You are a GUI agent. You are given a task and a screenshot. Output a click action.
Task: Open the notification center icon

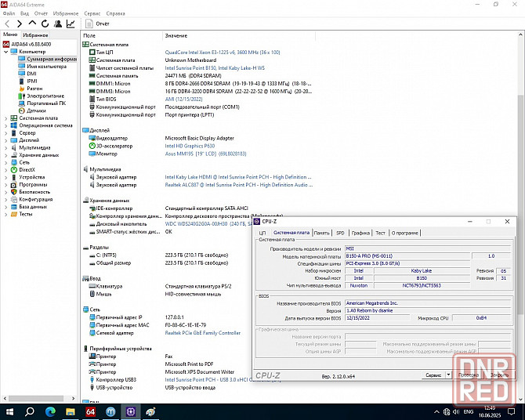coord(511,411)
